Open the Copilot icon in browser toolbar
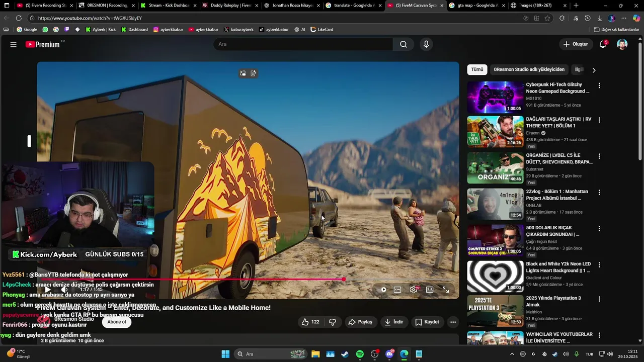 [636, 18]
